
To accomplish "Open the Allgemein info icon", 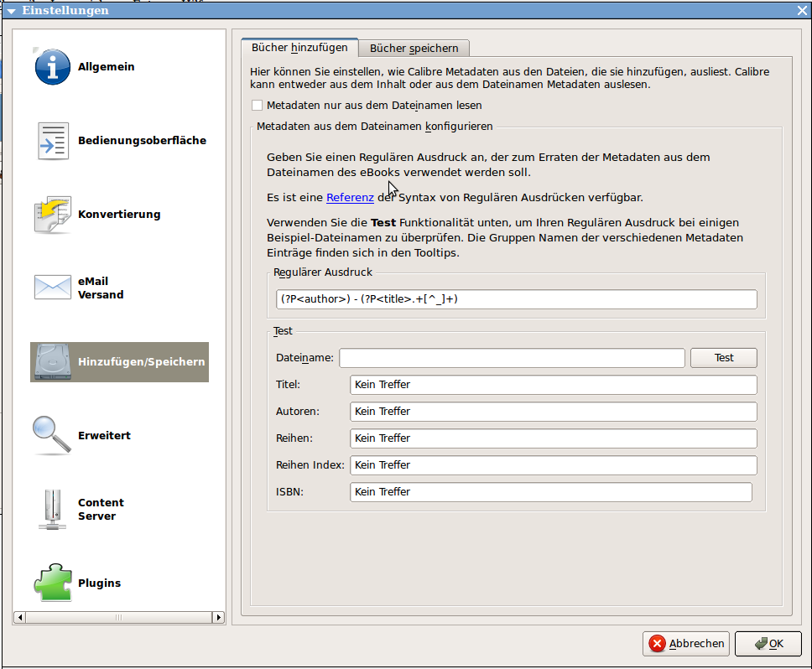I will coord(52,67).
